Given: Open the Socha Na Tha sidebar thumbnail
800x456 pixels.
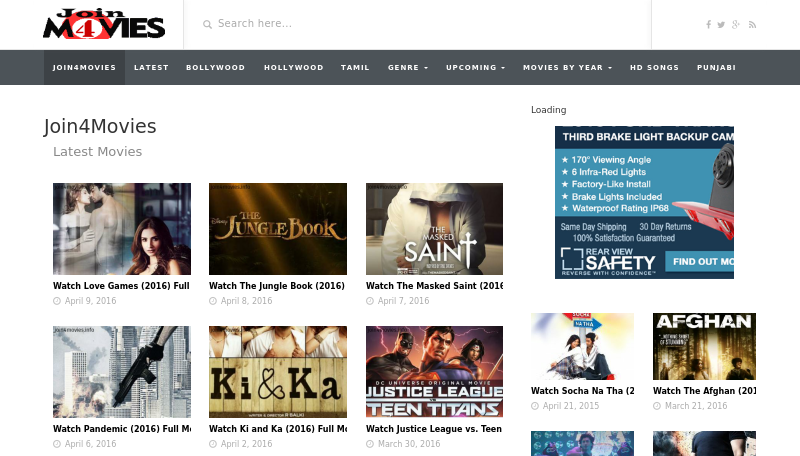Looking at the screenshot, I should [x=583, y=346].
